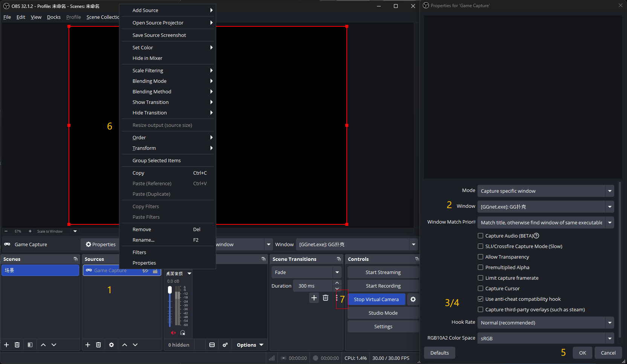The height and width of the screenshot is (364, 627).
Task: Uncheck Use anti-cheat compatibility hook
Action: click(481, 299)
